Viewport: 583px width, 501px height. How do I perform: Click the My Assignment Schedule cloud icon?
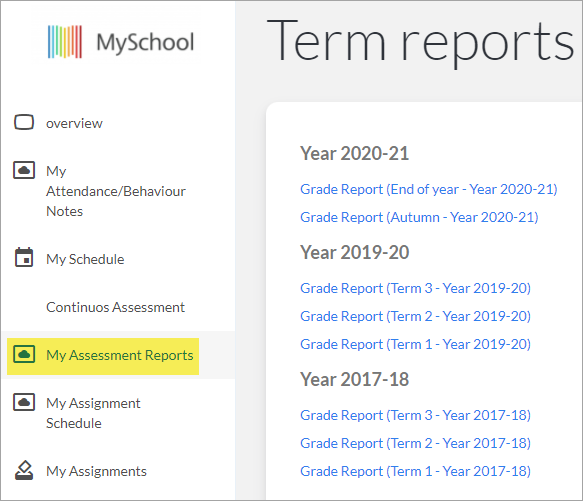click(24, 402)
